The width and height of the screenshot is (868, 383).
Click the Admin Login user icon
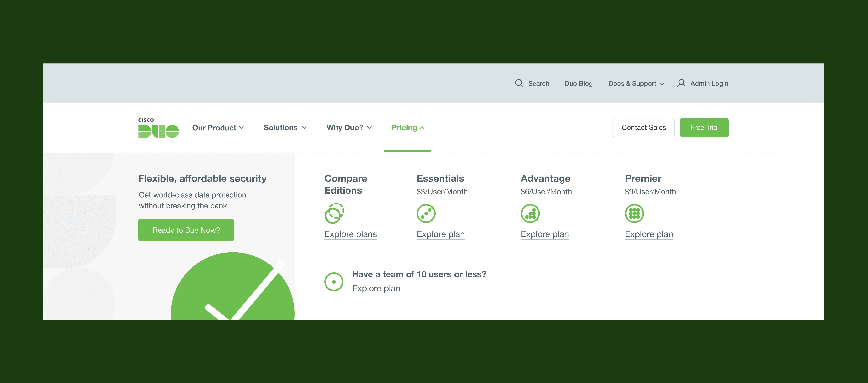point(681,83)
